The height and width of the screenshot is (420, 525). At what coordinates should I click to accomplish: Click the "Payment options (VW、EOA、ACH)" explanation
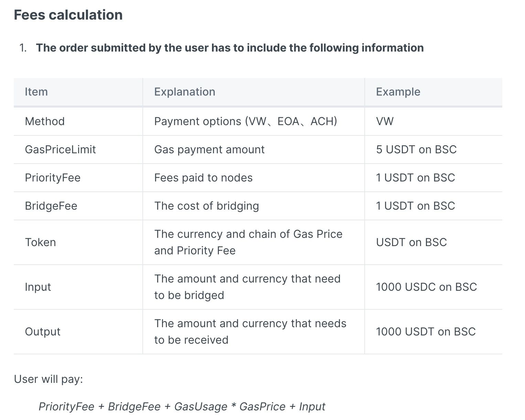coord(245,121)
